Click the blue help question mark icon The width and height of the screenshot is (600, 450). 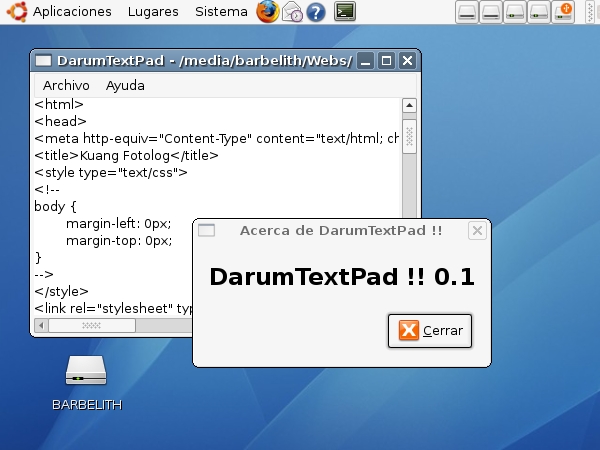(x=316, y=12)
